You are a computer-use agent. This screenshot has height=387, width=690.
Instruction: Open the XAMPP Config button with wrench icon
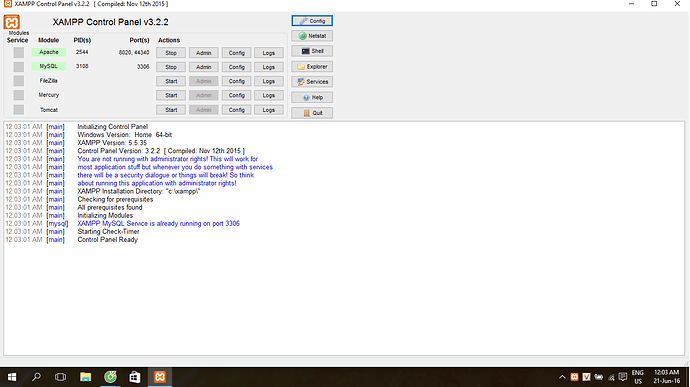pos(312,21)
